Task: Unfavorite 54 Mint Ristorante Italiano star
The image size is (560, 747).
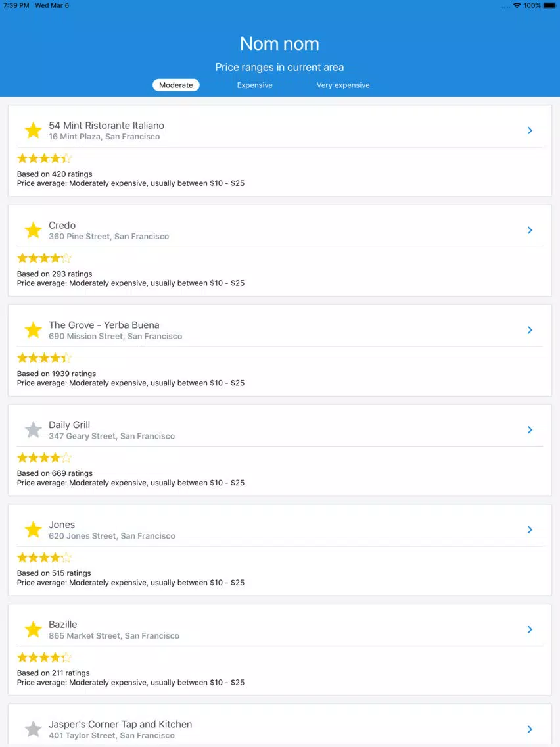Action: [34, 131]
